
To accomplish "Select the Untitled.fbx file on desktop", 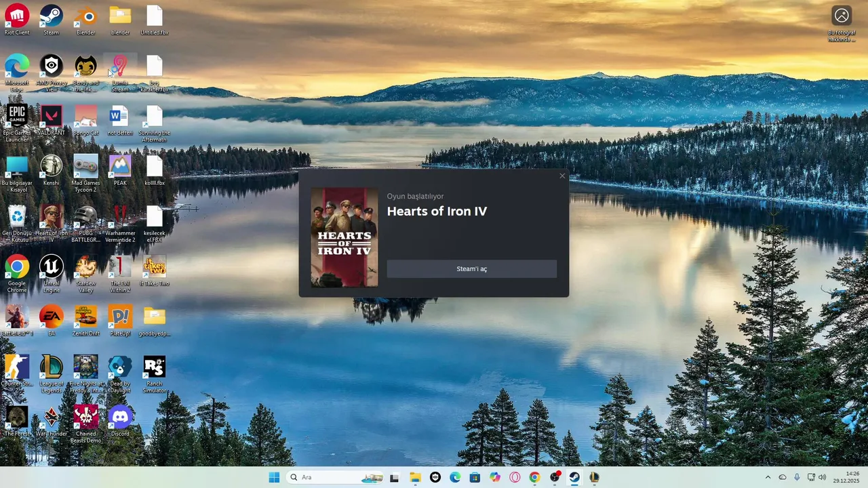I will pos(155,20).
